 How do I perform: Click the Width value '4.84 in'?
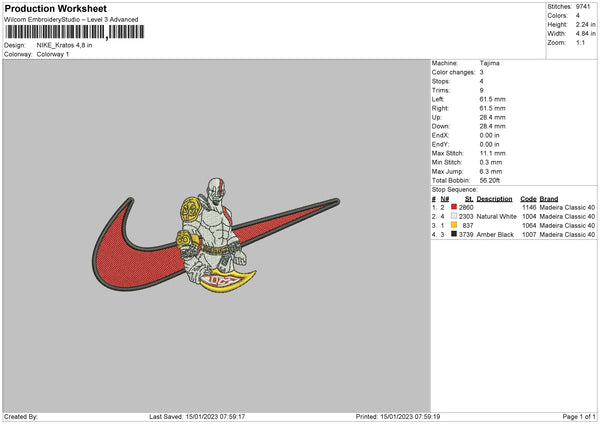585,34
